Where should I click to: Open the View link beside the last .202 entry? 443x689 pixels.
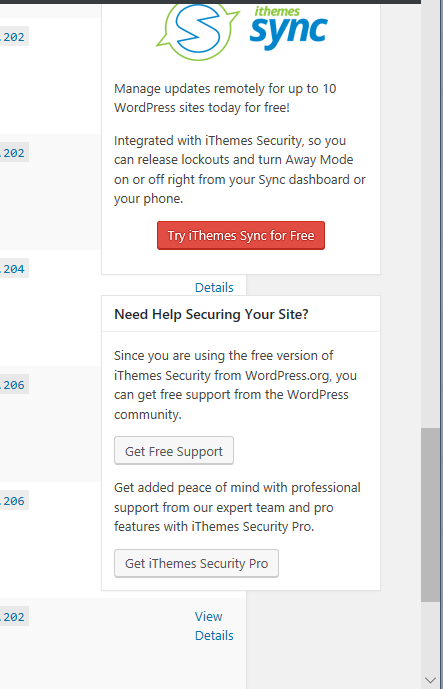point(208,616)
